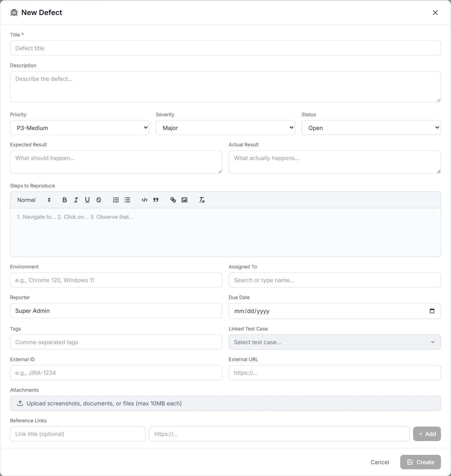Close the New Defect dialog
Image resolution: width=451 pixels, height=476 pixels.
435,13
